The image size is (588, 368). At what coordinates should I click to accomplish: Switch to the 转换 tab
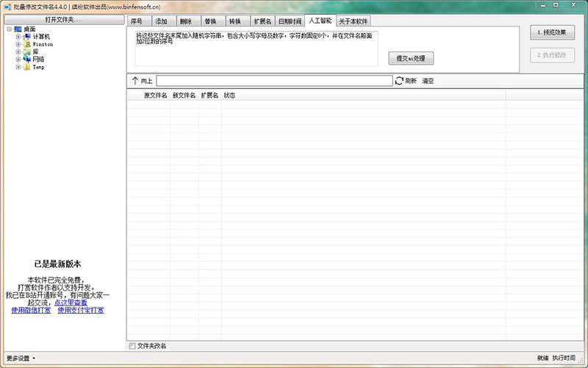(237, 21)
